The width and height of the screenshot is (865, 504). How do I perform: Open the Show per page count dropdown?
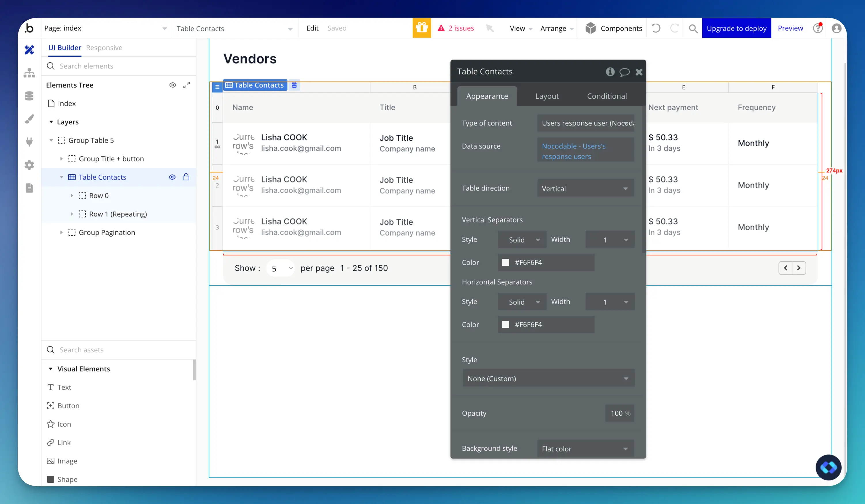pyautogui.click(x=281, y=268)
